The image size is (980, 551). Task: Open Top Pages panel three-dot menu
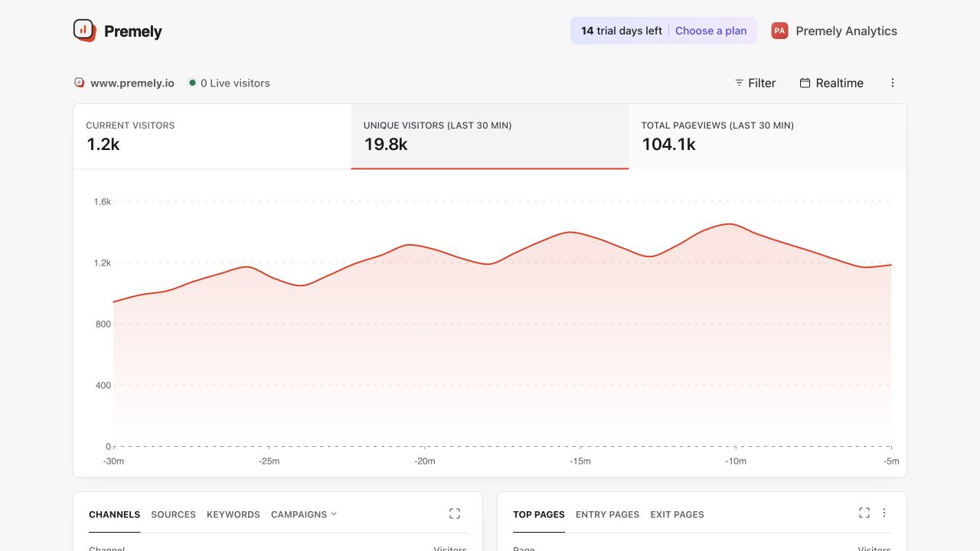tap(884, 513)
